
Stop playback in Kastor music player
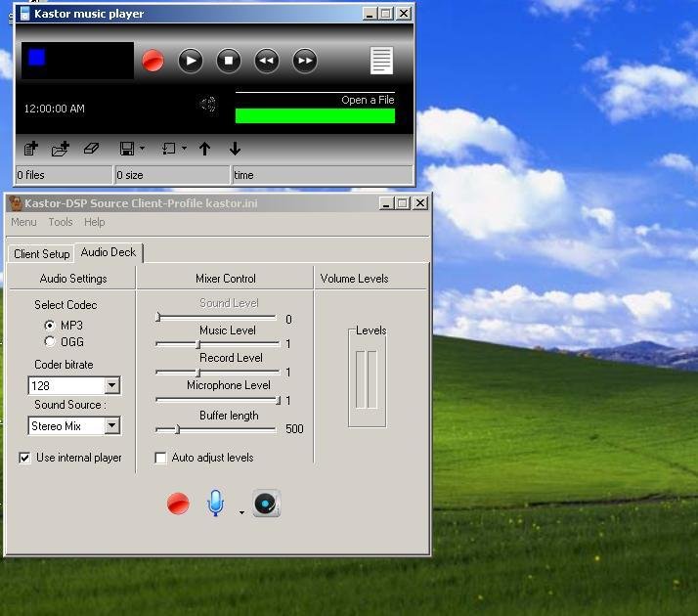[229, 61]
